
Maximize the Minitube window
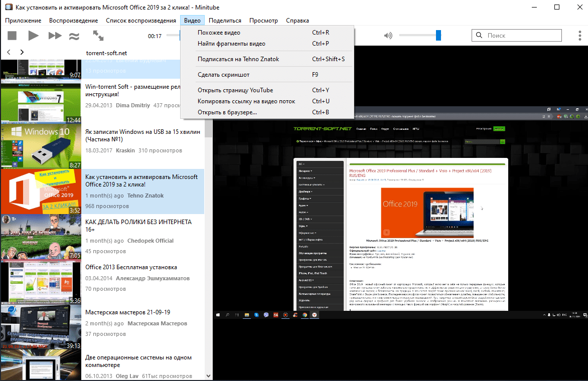(557, 7)
